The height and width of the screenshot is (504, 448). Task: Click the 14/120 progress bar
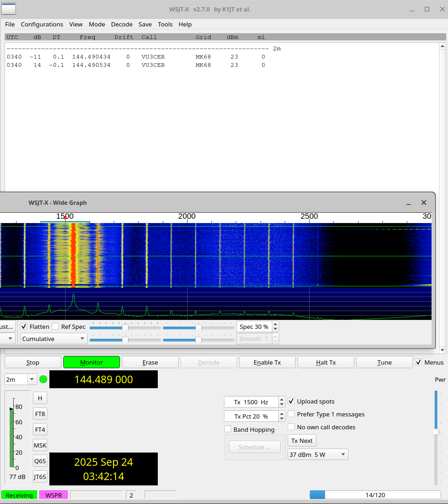click(375, 495)
